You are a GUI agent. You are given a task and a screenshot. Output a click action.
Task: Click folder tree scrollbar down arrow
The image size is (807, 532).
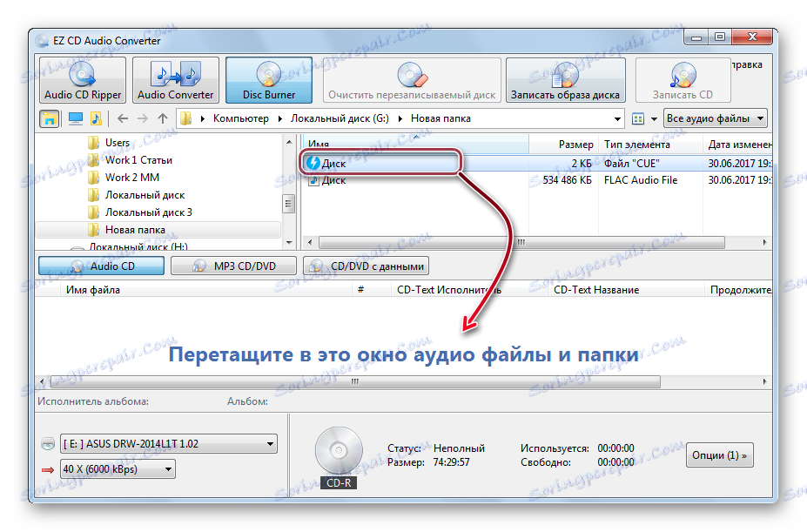coord(289,243)
